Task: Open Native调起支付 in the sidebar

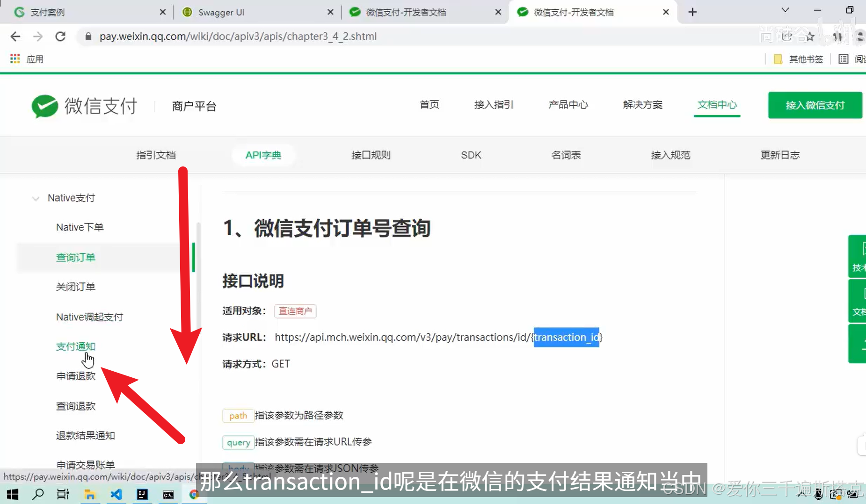Action: (x=89, y=317)
